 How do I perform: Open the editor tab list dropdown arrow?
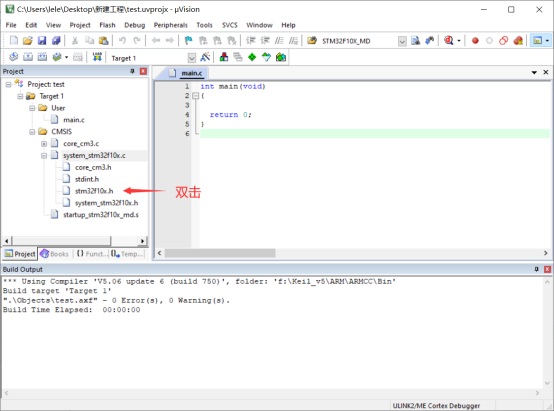click(x=534, y=72)
